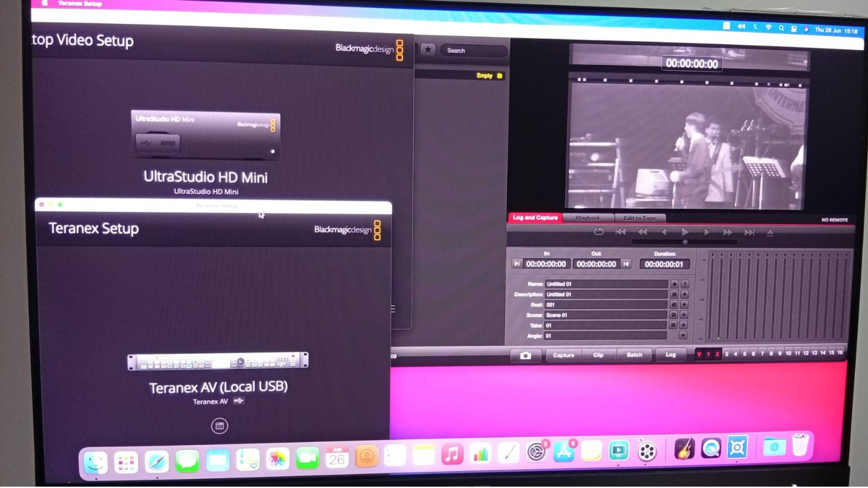Open the Teranex AV settings icon
Viewport: 868px width, 488px height.
pyautogui.click(x=219, y=426)
